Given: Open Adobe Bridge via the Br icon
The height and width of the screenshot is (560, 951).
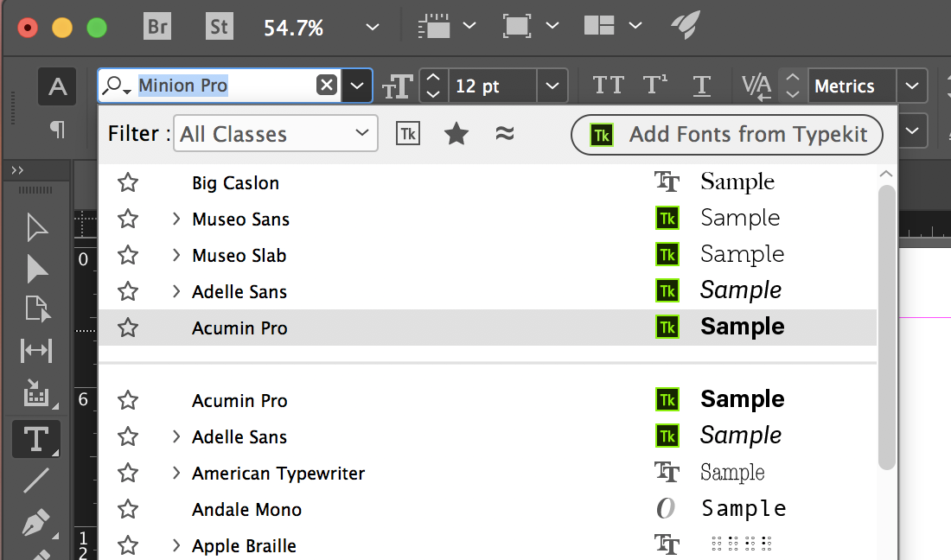Looking at the screenshot, I should point(157,27).
